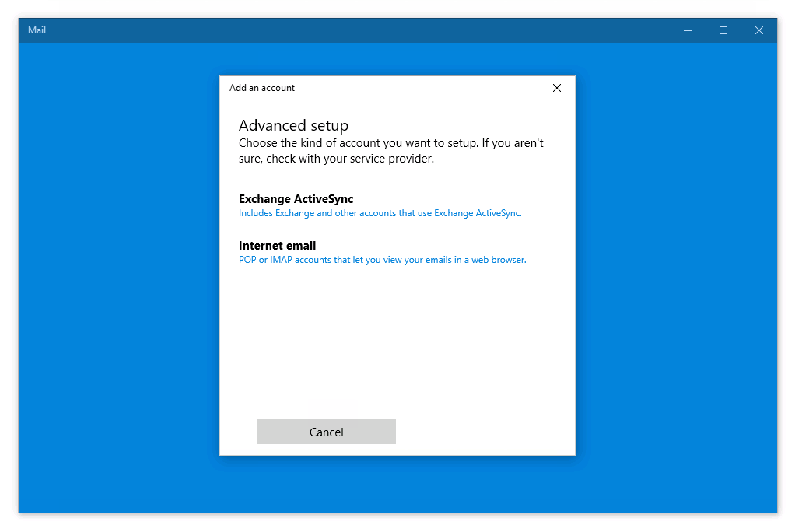Image resolution: width=795 pixels, height=532 pixels.
Task: Click the 'Add an account' dialog title
Action: [x=261, y=88]
